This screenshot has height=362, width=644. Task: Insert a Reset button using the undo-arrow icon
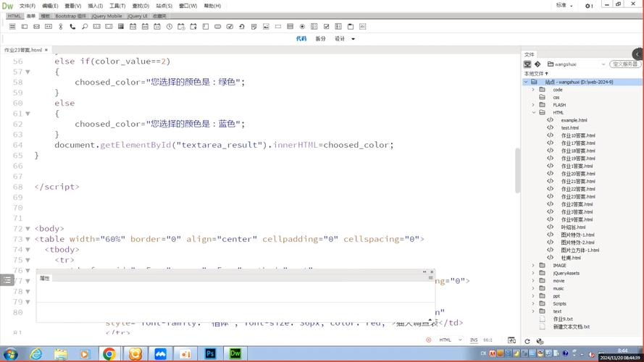click(x=241, y=26)
